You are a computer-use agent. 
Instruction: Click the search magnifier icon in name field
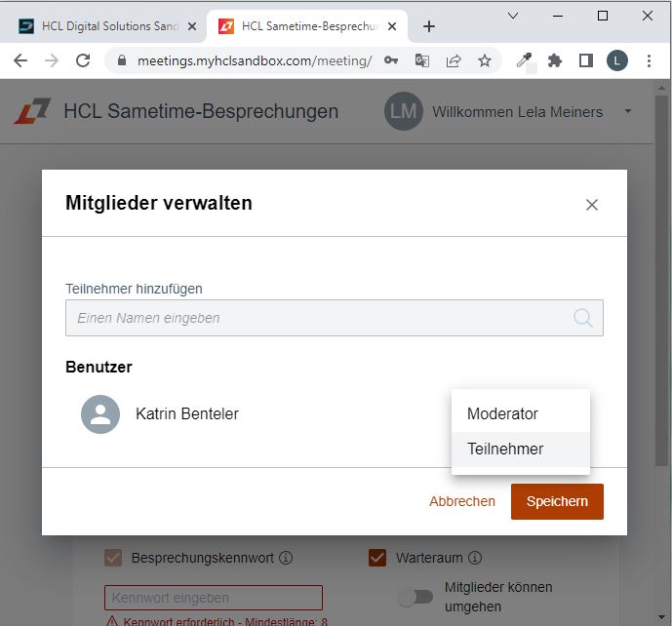point(583,318)
